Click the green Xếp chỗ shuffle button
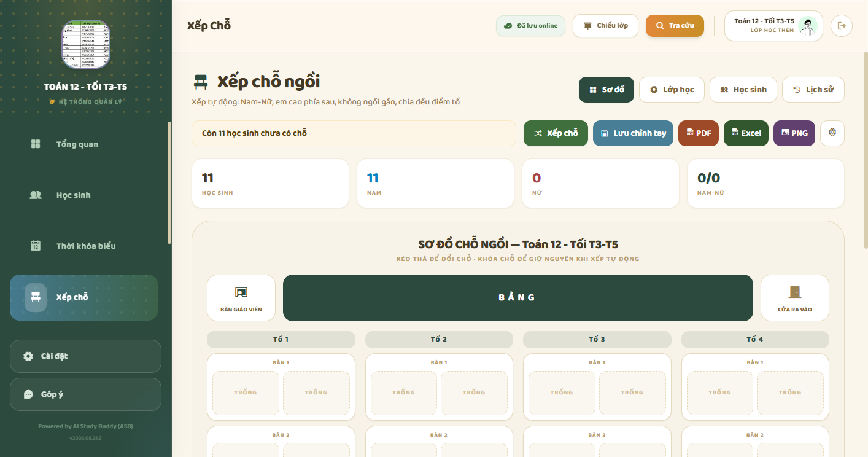Image resolution: width=868 pixels, height=457 pixels. coord(556,133)
